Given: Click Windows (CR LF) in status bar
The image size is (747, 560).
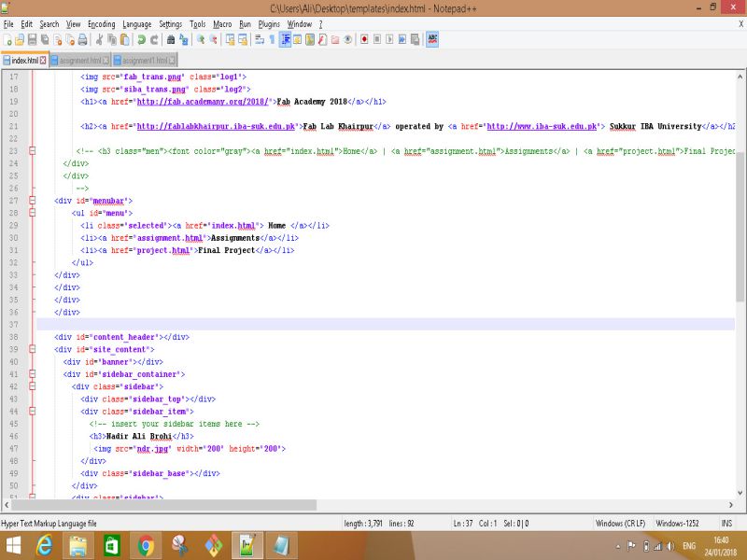Looking at the screenshot, I should [x=620, y=524].
